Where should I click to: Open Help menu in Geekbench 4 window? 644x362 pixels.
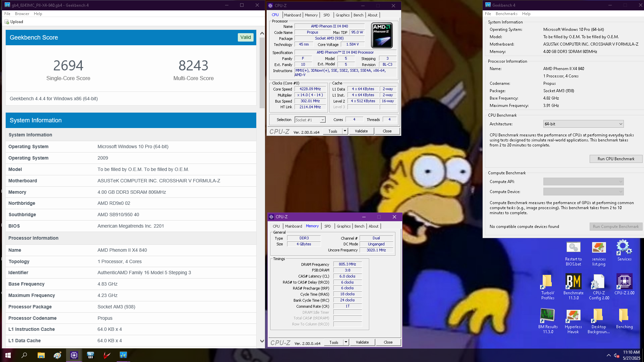[x=526, y=14]
